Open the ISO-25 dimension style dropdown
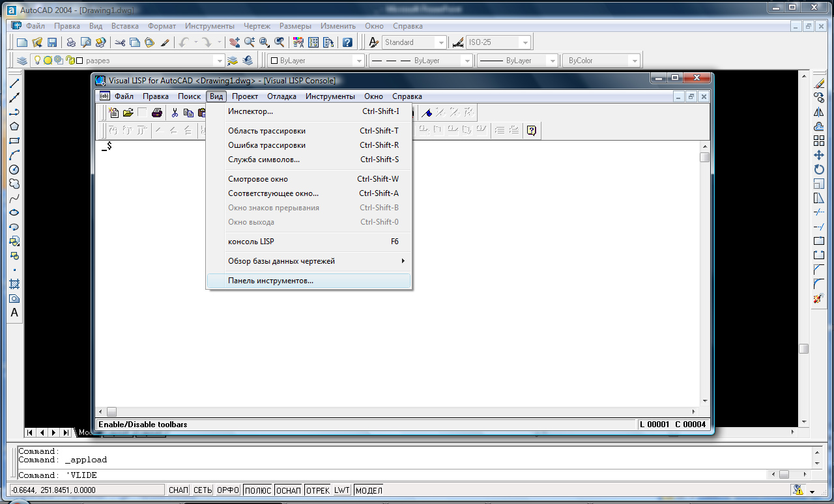The height and width of the screenshot is (504, 834). (525, 42)
